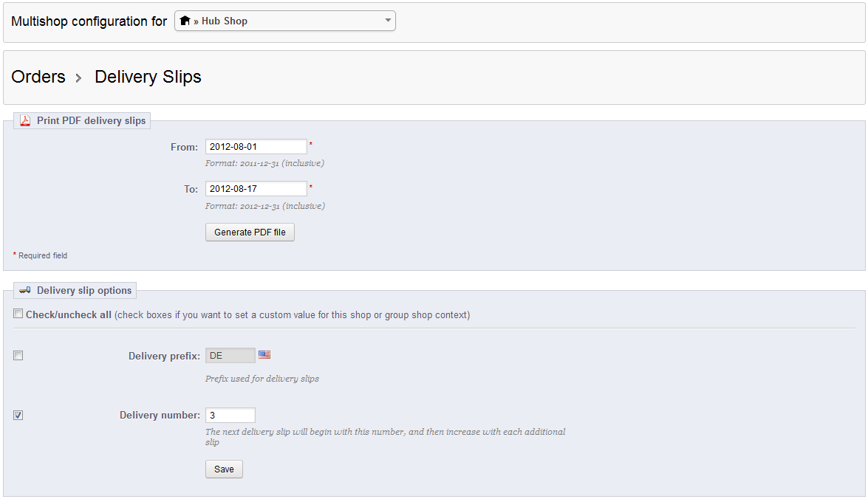This screenshot has height=499, width=868.
Task: Click the breadcrumb chevron after Orders
Action: [x=79, y=78]
